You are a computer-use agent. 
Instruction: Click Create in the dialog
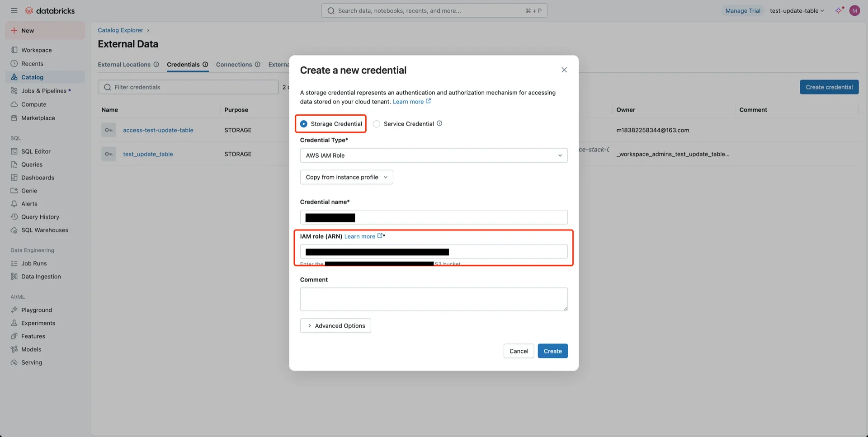(552, 351)
